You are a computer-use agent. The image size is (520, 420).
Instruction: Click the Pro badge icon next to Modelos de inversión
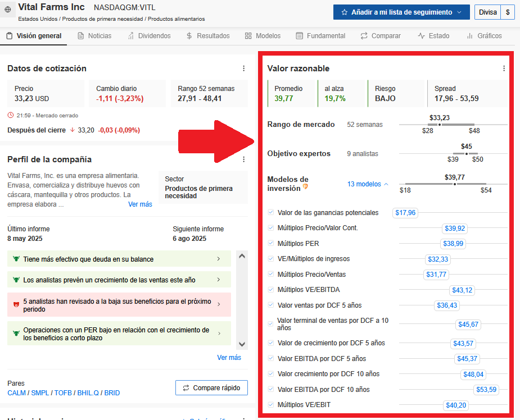coord(305,187)
